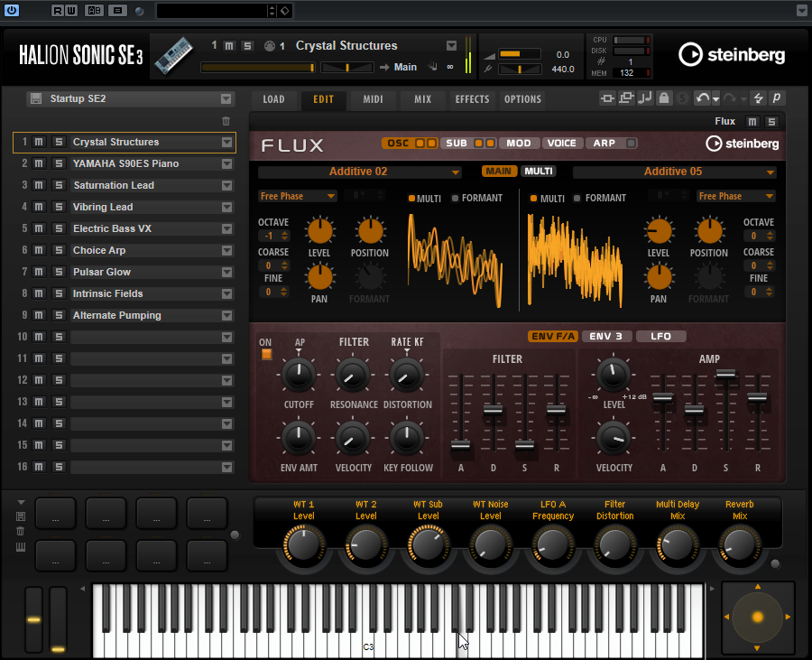Image resolution: width=812 pixels, height=660 pixels.
Task: Toggle right oscillator MULTI option
Action: click(533, 199)
